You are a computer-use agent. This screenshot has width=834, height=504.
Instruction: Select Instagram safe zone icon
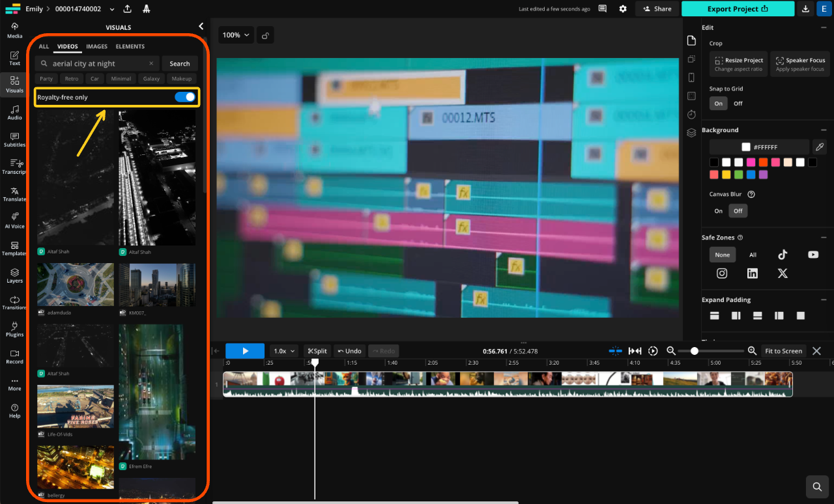point(722,273)
